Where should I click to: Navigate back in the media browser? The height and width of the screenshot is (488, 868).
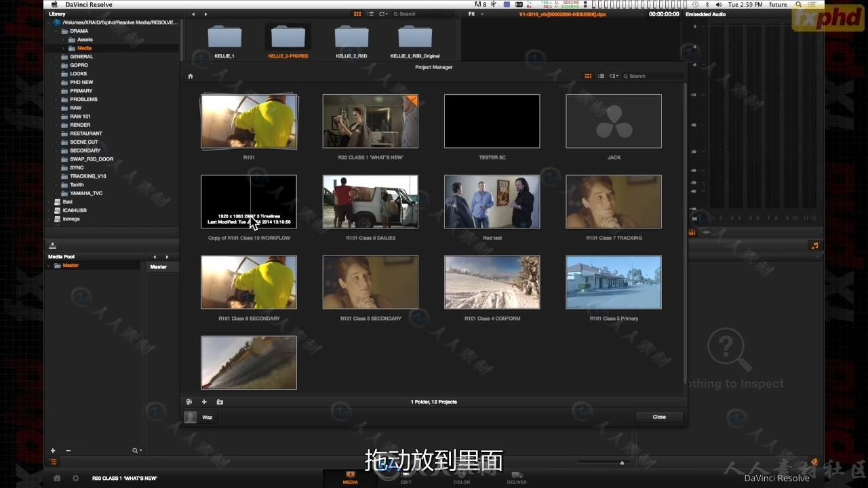pyautogui.click(x=193, y=14)
